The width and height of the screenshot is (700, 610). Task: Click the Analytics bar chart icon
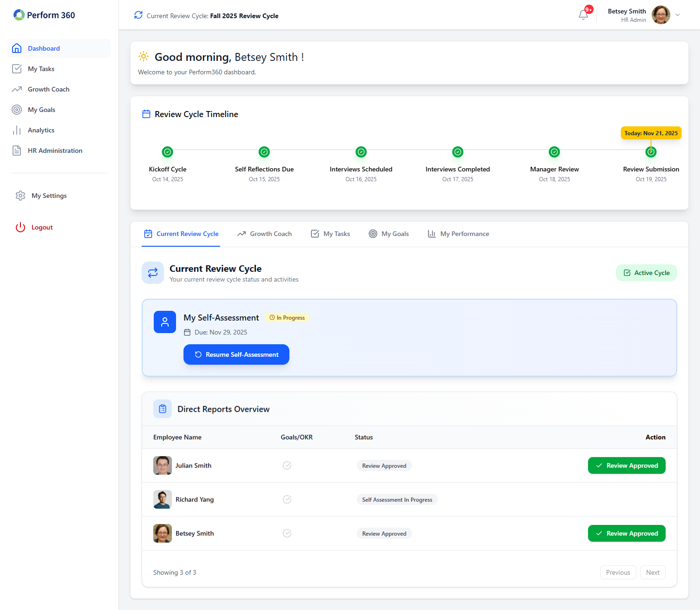pos(17,130)
